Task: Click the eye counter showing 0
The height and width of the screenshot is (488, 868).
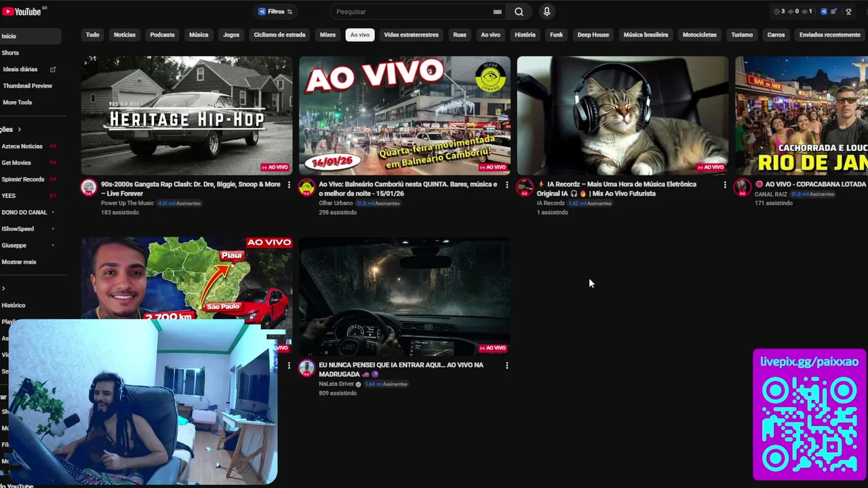Action: [794, 12]
